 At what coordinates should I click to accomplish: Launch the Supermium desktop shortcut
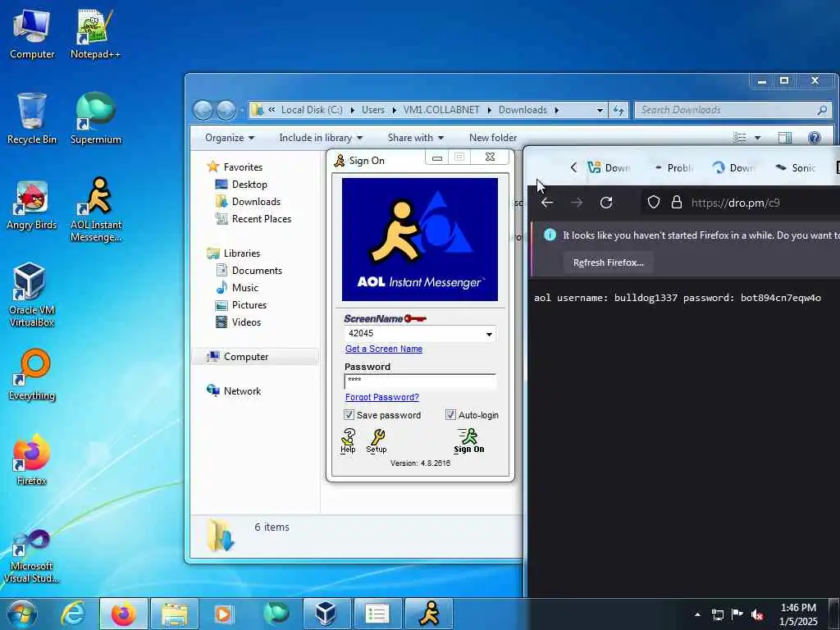tap(95, 118)
